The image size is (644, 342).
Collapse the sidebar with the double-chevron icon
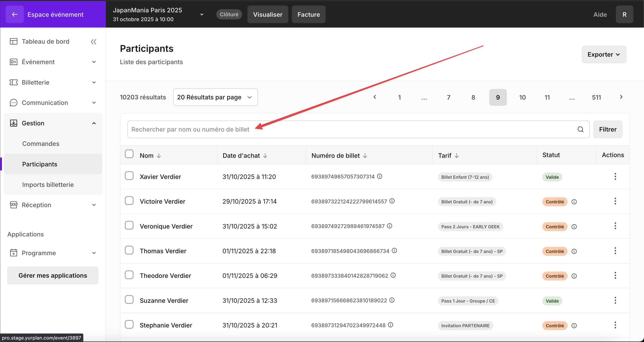point(94,42)
